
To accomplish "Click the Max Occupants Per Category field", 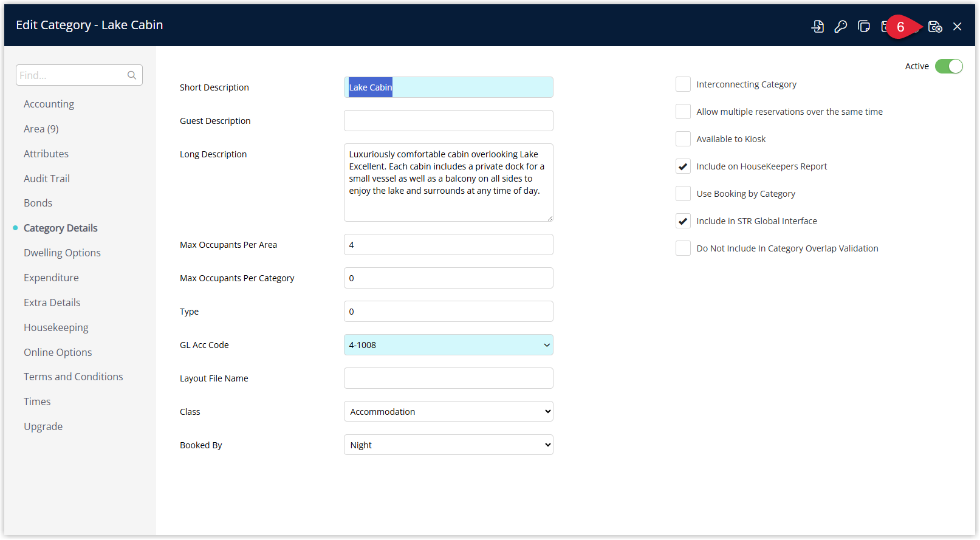I will coord(448,278).
